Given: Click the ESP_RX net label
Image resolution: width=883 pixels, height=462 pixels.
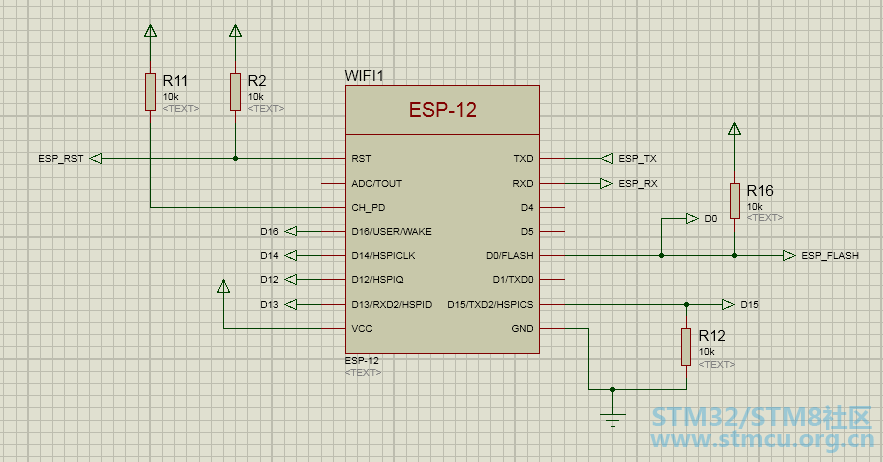Looking at the screenshot, I should [x=638, y=183].
